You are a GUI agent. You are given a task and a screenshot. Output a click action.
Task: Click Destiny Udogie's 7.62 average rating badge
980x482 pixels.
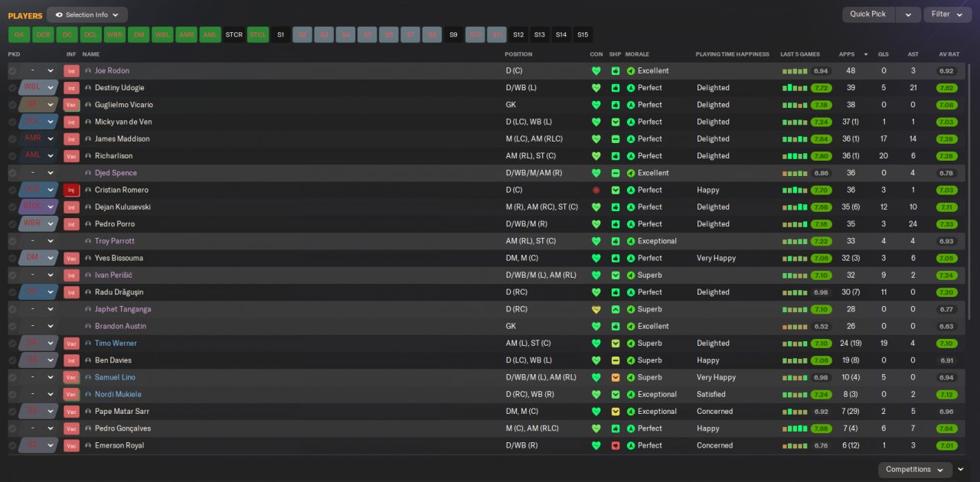[946, 88]
